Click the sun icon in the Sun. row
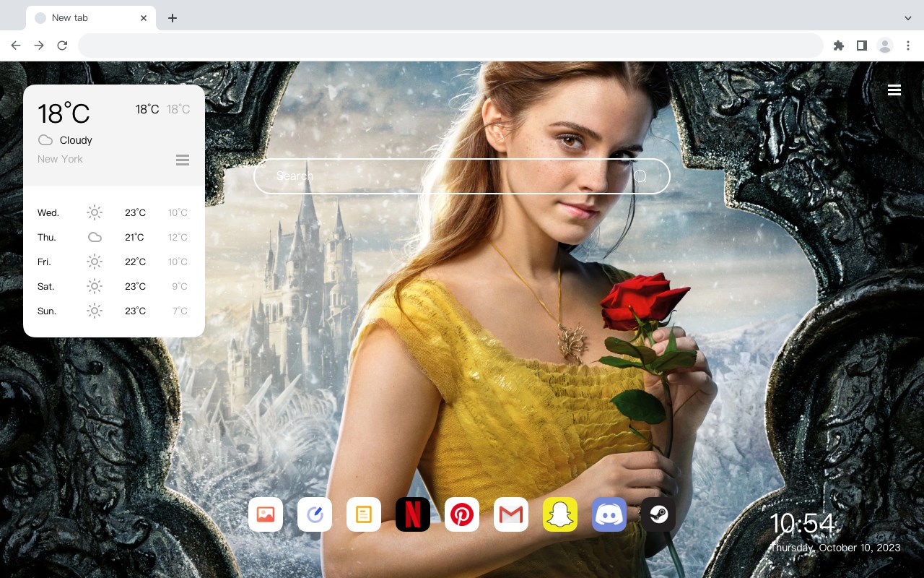The height and width of the screenshot is (578, 924). click(95, 311)
